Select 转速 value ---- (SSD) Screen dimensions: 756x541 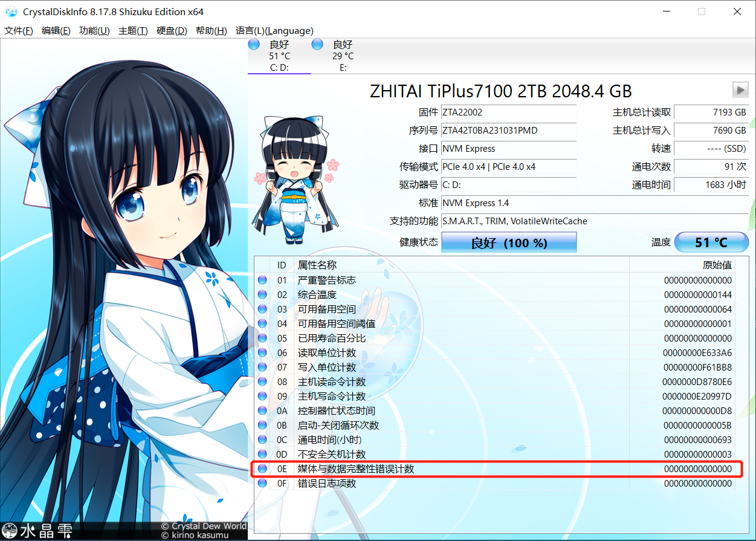711,148
